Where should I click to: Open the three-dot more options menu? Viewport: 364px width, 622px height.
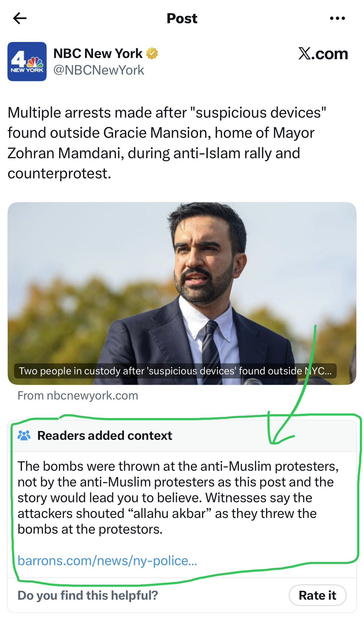(337, 19)
